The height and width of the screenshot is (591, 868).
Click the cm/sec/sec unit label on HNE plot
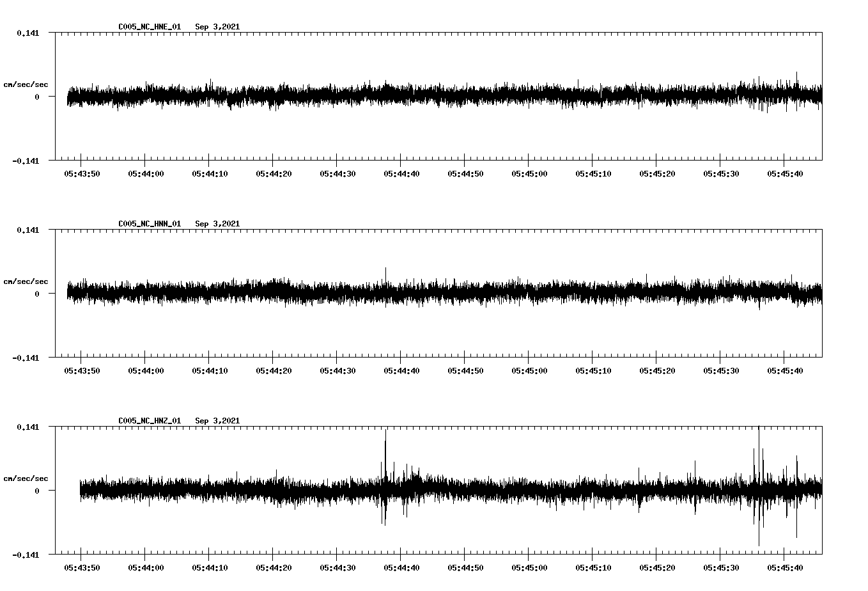click(x=26, y=84)
